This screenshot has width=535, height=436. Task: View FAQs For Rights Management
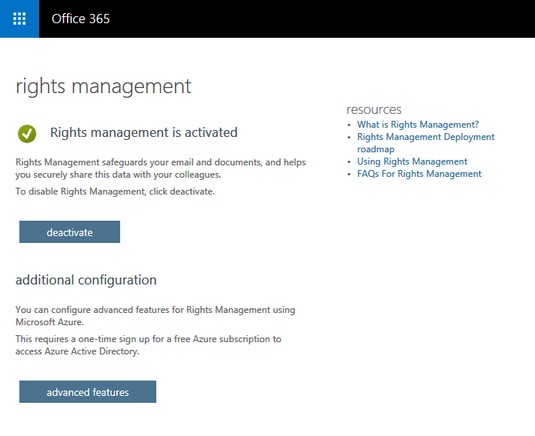pos(419,174)
